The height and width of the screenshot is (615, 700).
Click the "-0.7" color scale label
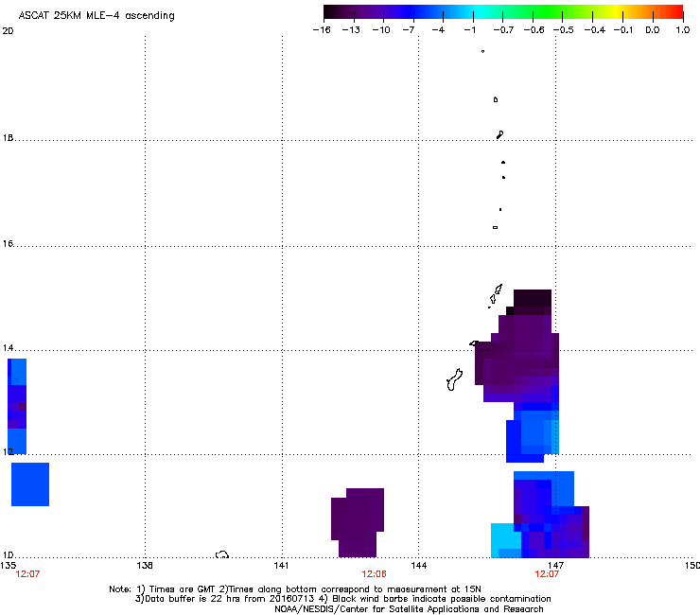(x=503, y=30)
